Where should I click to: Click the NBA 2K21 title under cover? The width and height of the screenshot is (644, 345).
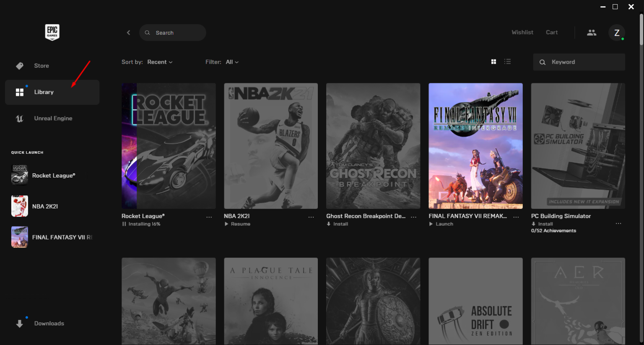click(x=237, y=216)
